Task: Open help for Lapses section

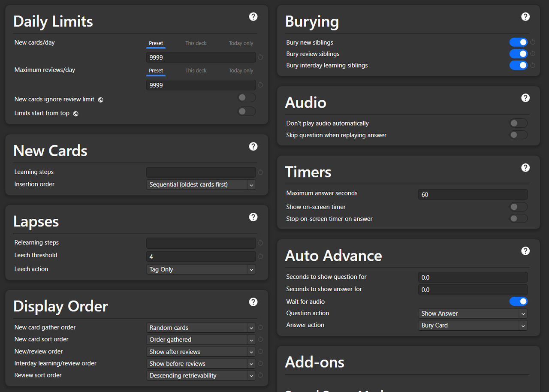Action: coord(253,217)
